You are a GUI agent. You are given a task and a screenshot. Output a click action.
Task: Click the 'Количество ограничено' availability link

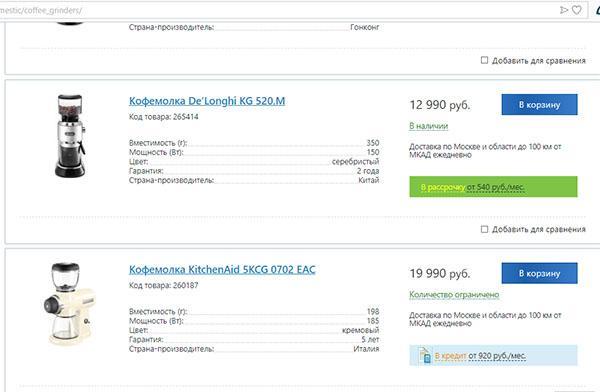454,295
